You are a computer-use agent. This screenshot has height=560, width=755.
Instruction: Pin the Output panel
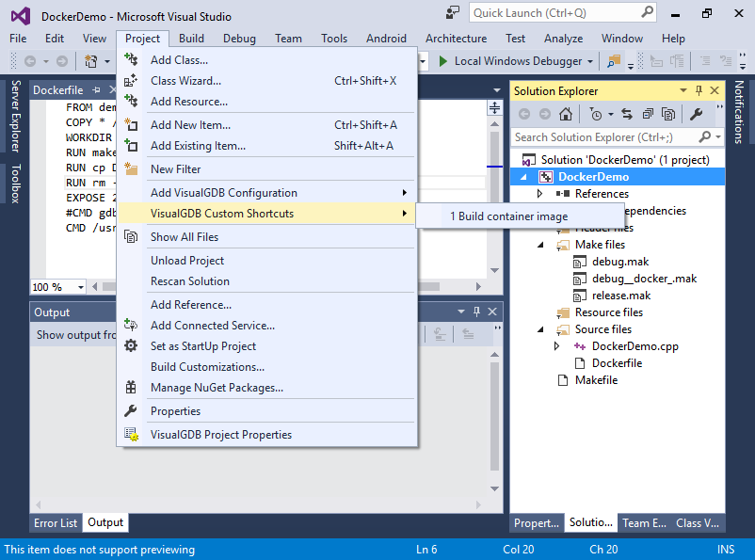476,312
